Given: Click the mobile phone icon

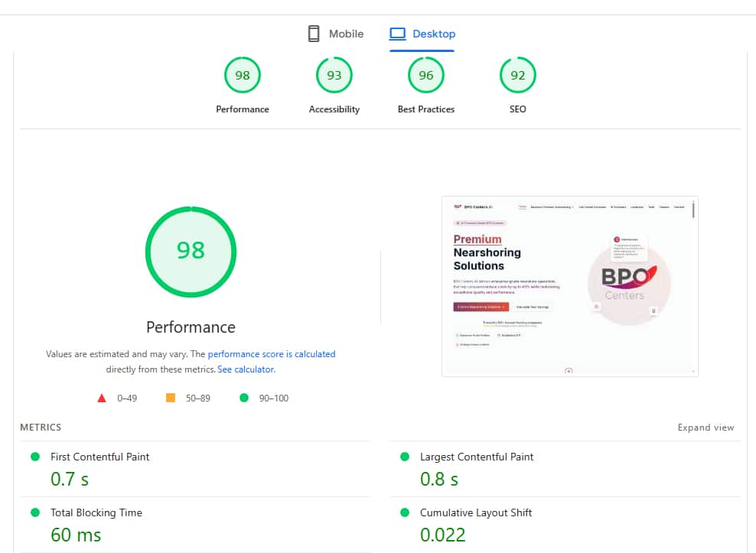Looking at the screenshot, I should pyautogui.click(x=313, y=34).
